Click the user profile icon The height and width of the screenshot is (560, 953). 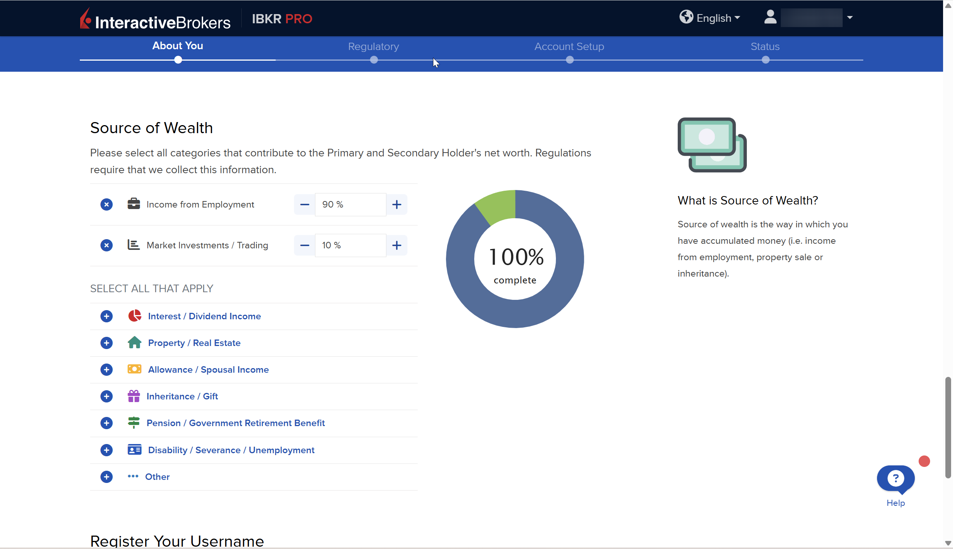pos(770,17)
